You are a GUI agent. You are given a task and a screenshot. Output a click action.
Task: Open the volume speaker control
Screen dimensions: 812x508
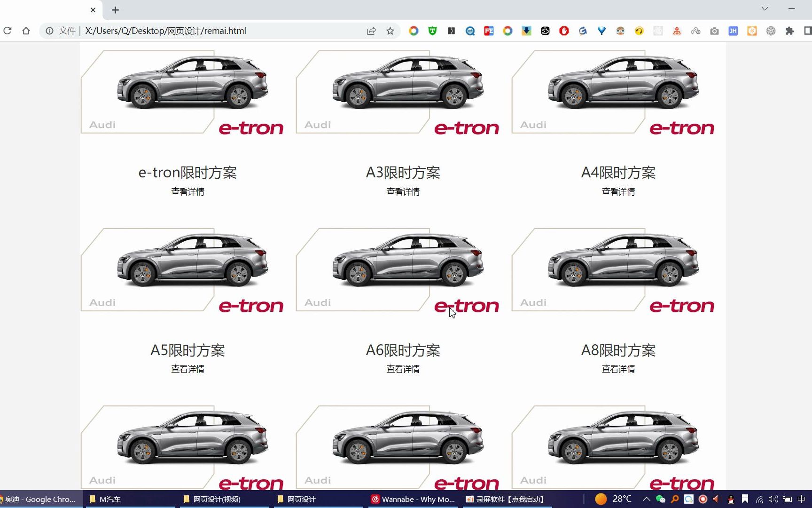click(773, 499)
